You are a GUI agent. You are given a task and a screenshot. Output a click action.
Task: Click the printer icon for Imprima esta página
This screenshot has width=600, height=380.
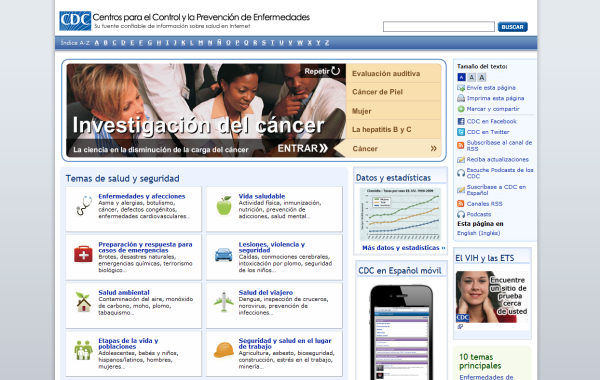click(x=461, y=98)
